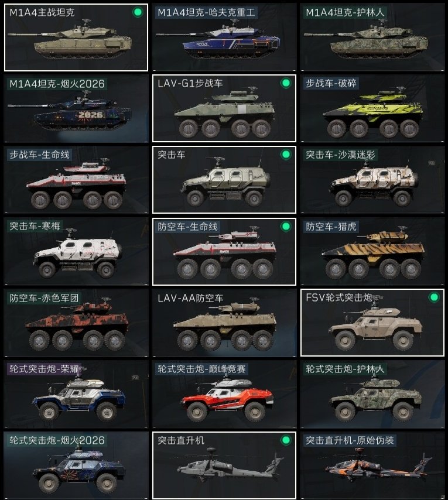Viewport: 448px width, 500px height.
Task: Pick the 突击直升机-原始伪装 orange helicopter skin
Action: point(372,465)
